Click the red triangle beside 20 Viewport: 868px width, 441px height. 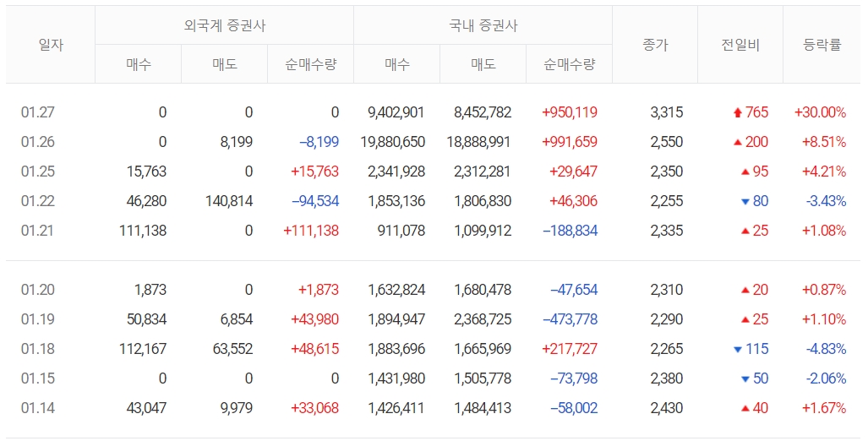click(x=745, y=290)
